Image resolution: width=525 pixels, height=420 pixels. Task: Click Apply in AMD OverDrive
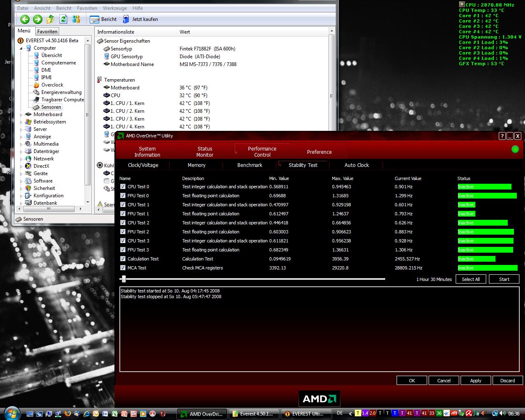tap(476, 381)
